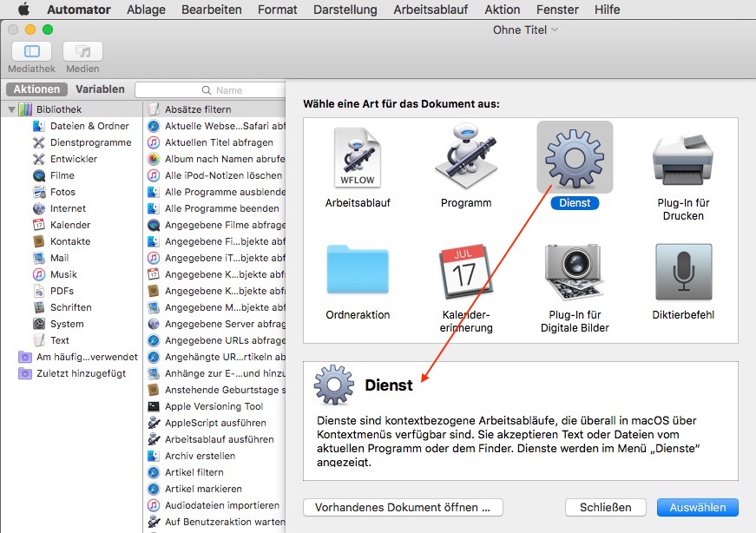The image size is (756, 533).
Task: Toggle the Mediathek toolbar button
Action: (31, 51)
